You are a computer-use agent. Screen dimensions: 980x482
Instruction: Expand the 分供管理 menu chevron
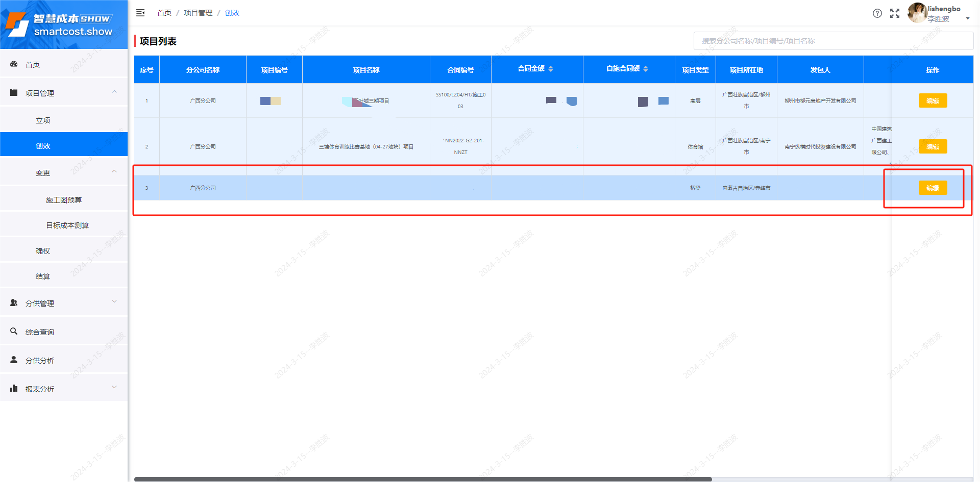pos(114,302)
